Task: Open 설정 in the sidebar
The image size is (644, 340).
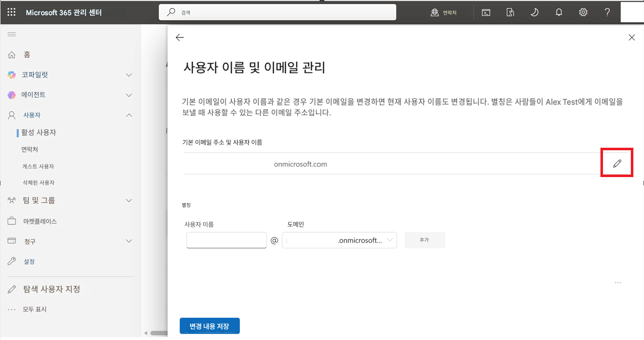Action: (x=29, y=262)
